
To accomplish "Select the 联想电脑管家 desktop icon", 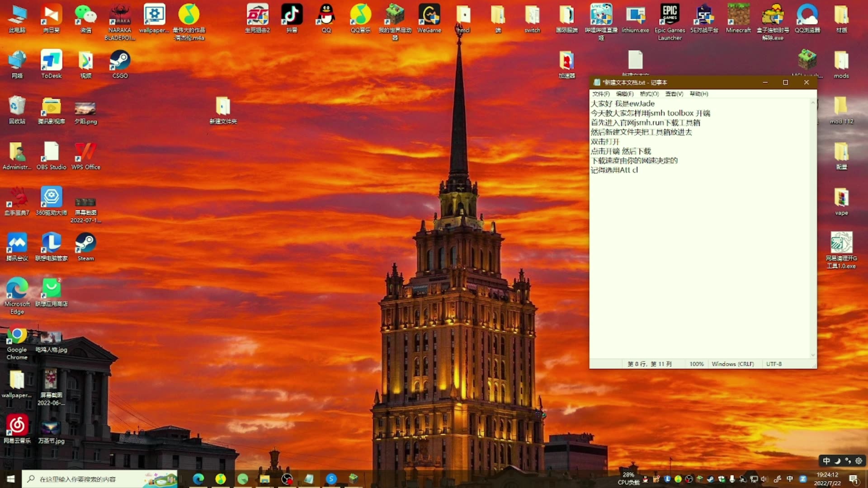I will point(52,247).
